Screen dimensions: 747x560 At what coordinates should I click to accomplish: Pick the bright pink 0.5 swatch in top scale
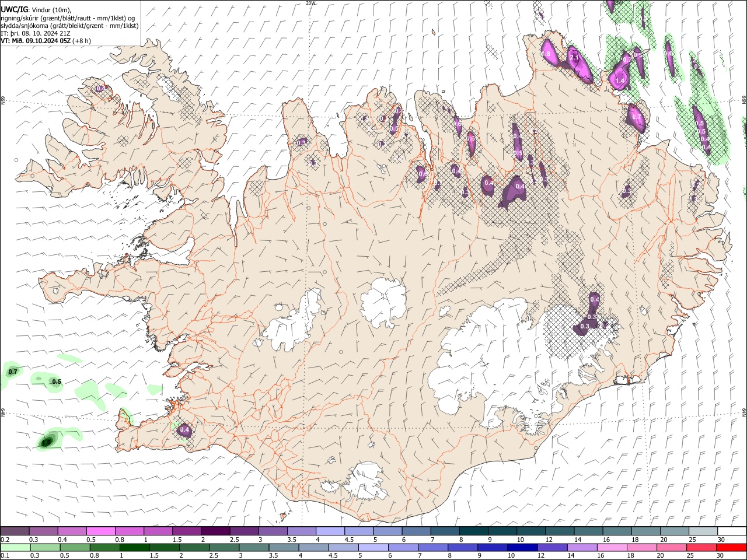pyautogui.click(x=100, y=531)
